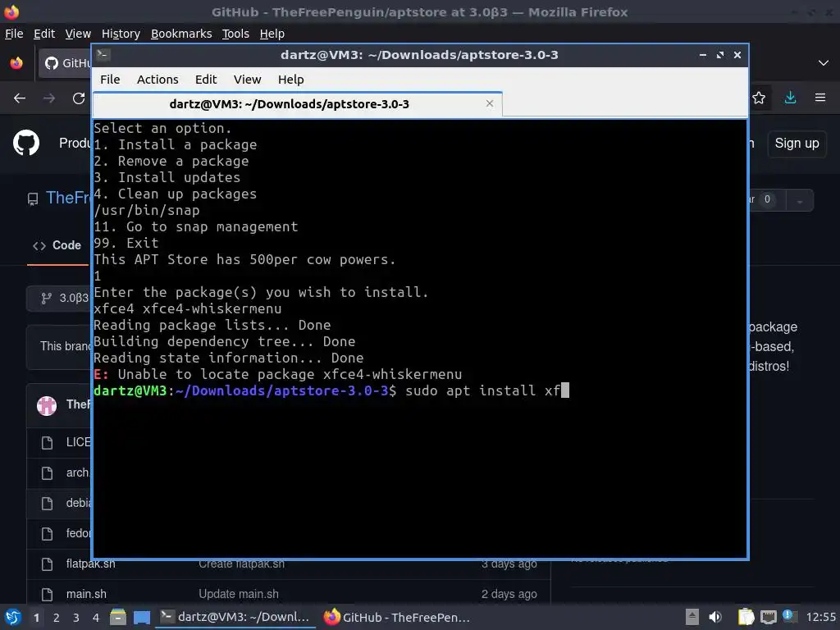Click terminal command prompt line
This screenshot has height=630, width=840.
point(331,390)
